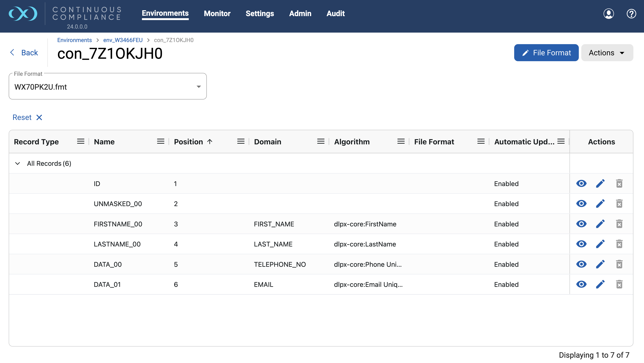
Task: Switch to the Monitor tab
Action: 217,13
